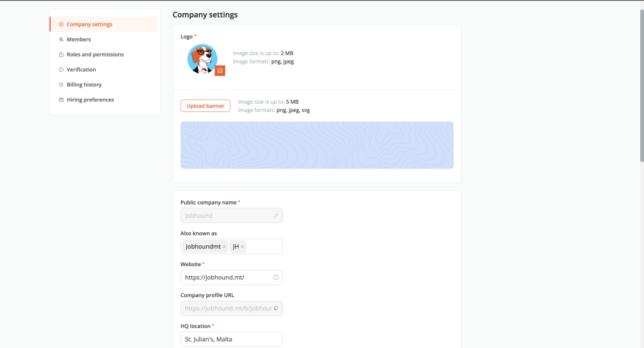Click the beagle company logo image

tap(202, 59)
